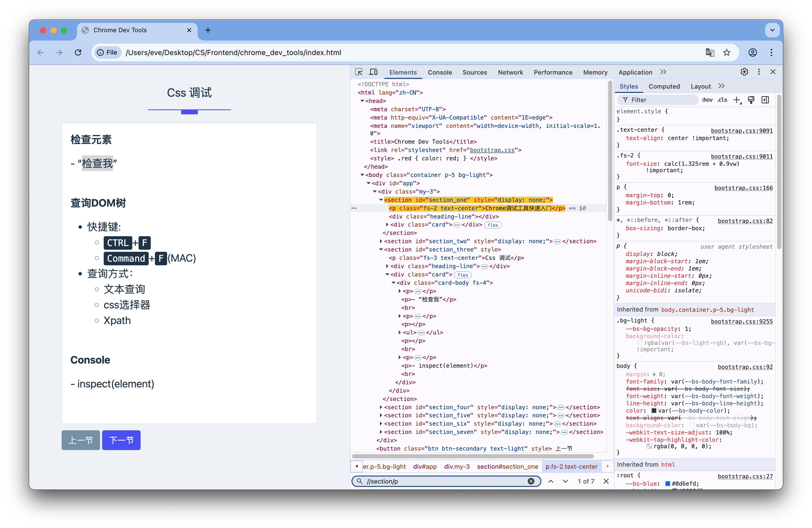Screen dimensions: 812x528
Task: Open the Computed styles tab
Action: (664, 86)
